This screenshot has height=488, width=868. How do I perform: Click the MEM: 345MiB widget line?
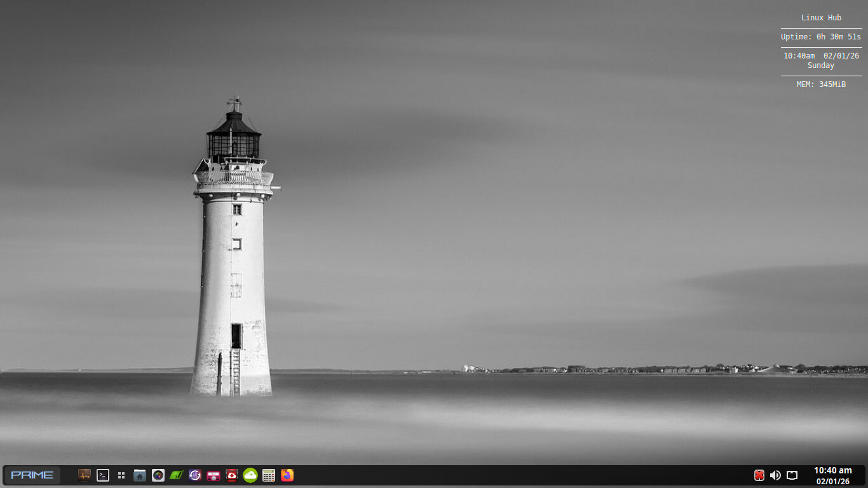[x=821, y=85]
